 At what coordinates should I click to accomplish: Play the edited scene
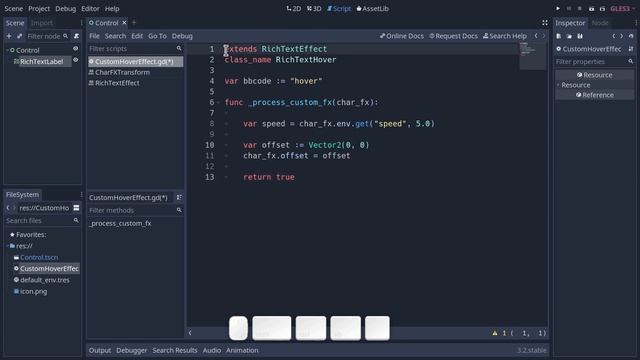pos(591,9)
